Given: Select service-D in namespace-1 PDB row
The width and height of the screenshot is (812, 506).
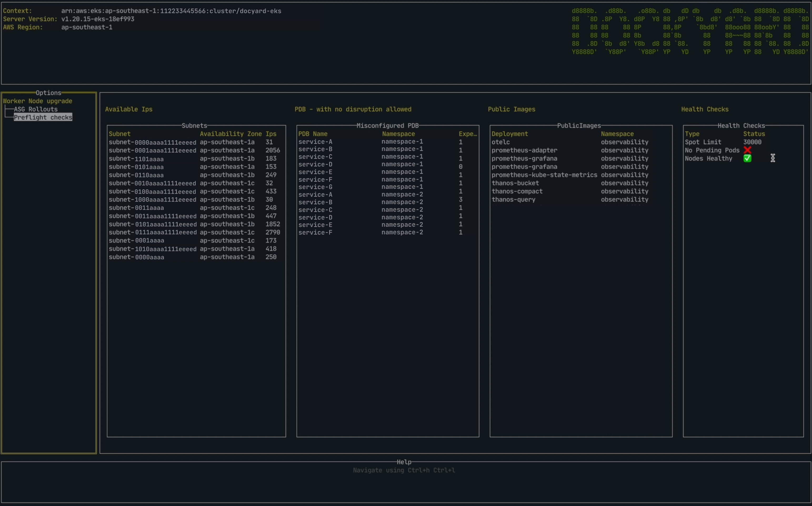Looking at the screenshot, I should [315, 164].
